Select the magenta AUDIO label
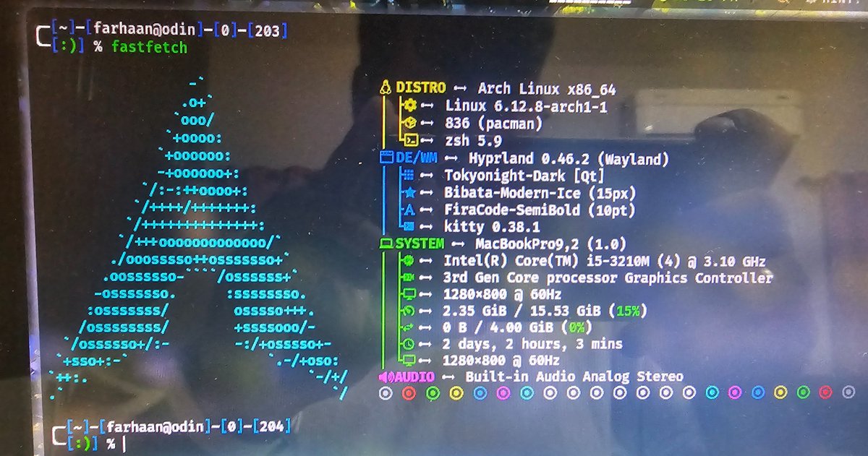Viewport: 868px width, 456px height. pos(415,377)
